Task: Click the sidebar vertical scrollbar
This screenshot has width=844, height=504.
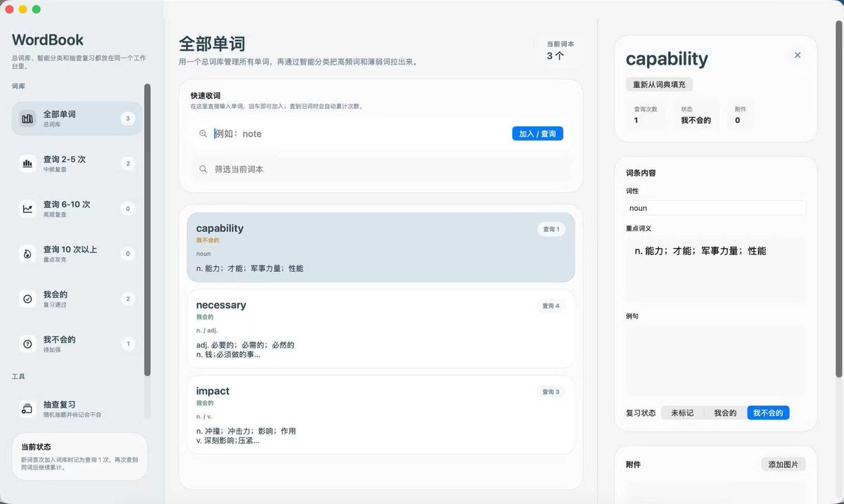Action: click(147, 230)
